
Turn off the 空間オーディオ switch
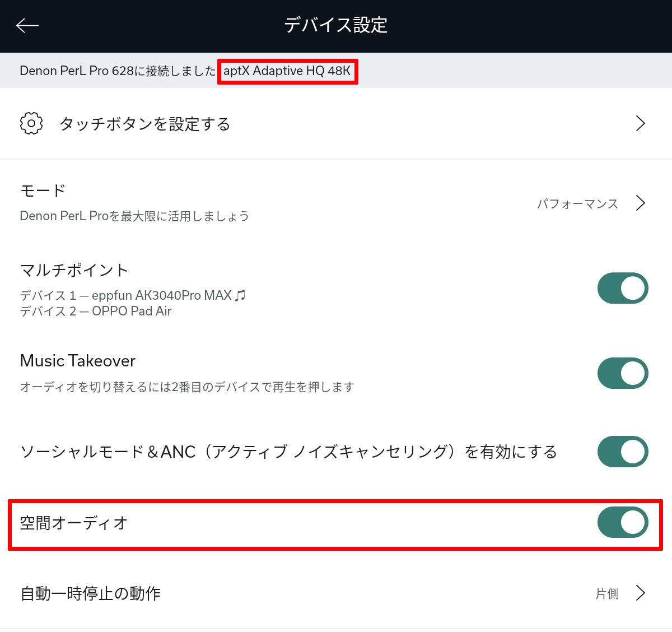(x=623, y=522)
